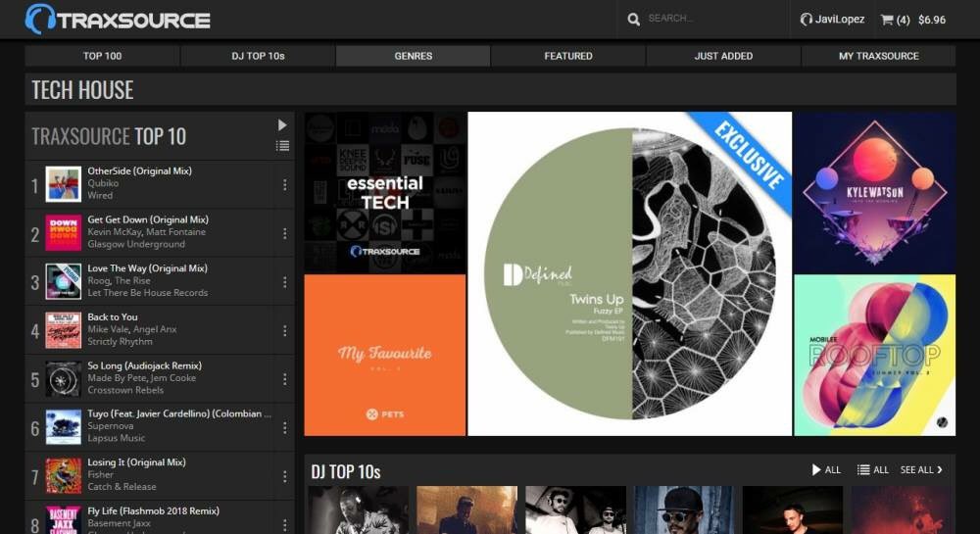Open Kyle Watson album banner
This screenshot has width=980, height=534.
pyautogui.click(x=875, y=192)
